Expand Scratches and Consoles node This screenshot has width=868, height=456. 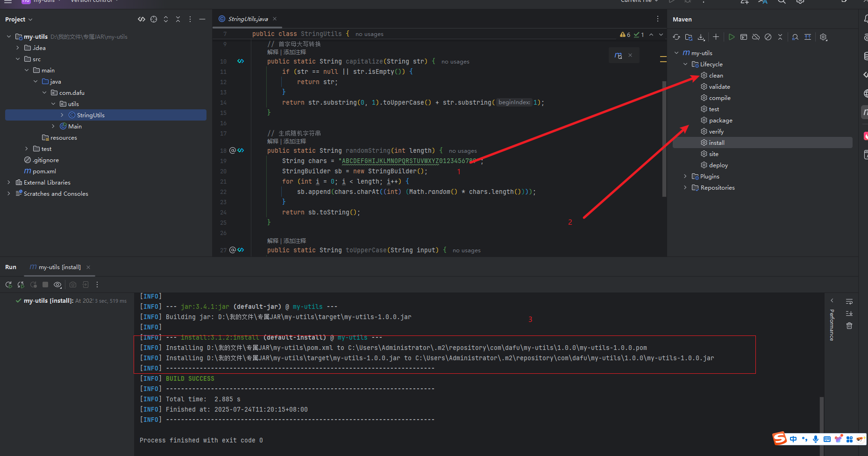[x=9, y=193]
